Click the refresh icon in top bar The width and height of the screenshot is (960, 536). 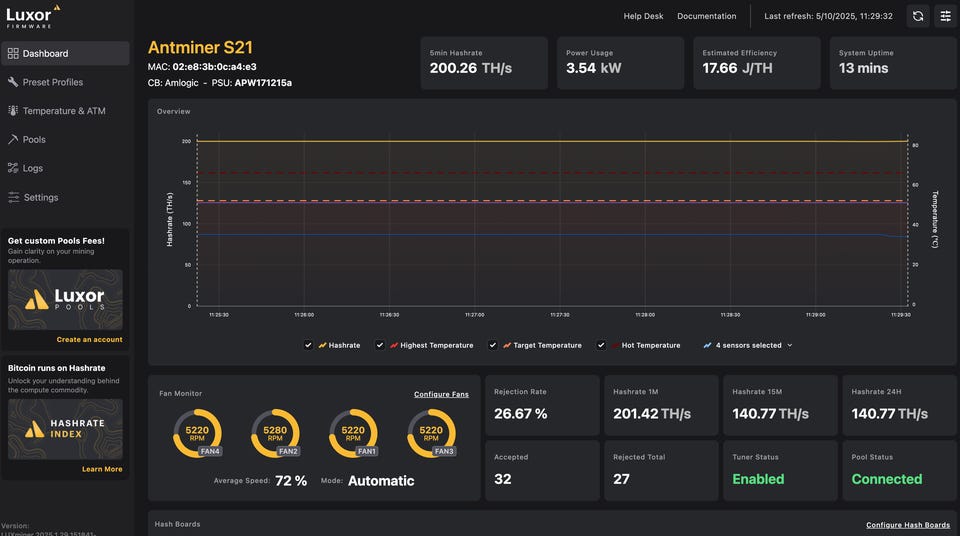click(918, 17)
